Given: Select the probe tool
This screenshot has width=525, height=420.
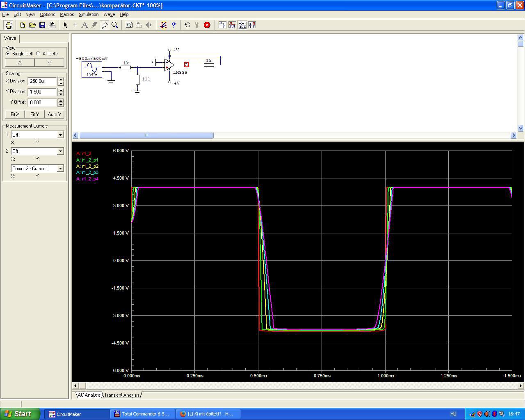Looking at the screenshot, I should tap(105, 25).
